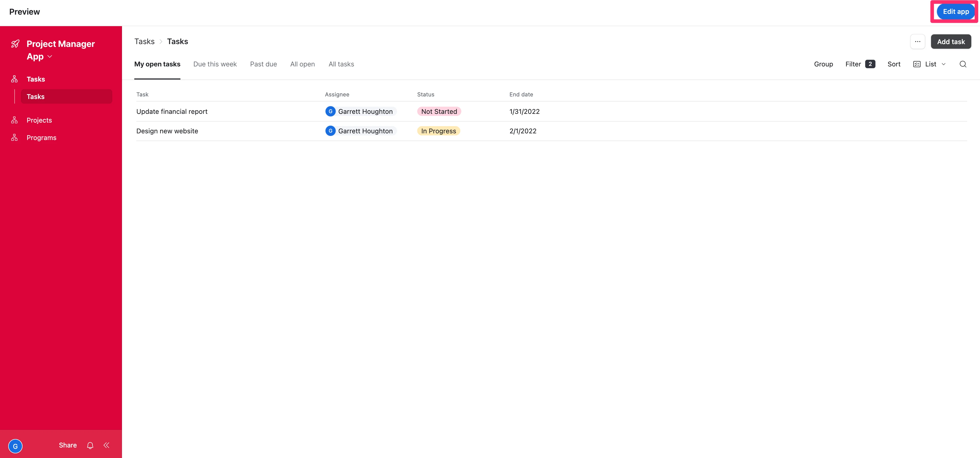Open user profile avatar G in sidebar
980x458 pixels.
pos(15,446)
